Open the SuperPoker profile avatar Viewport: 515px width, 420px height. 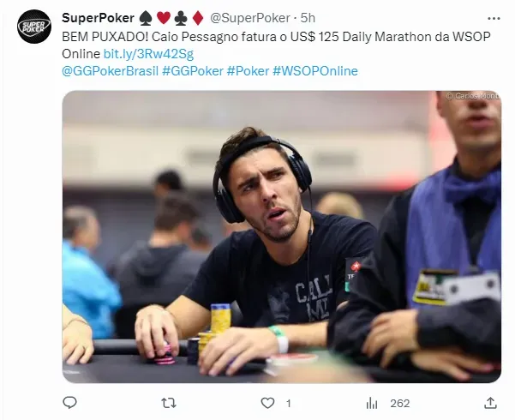click(34, 27)
